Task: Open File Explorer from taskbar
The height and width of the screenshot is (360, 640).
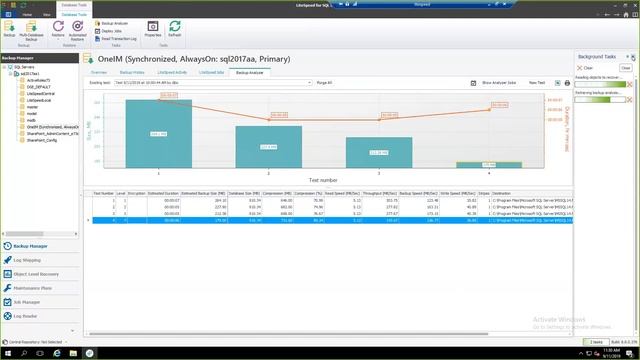Action: (73, 353)
